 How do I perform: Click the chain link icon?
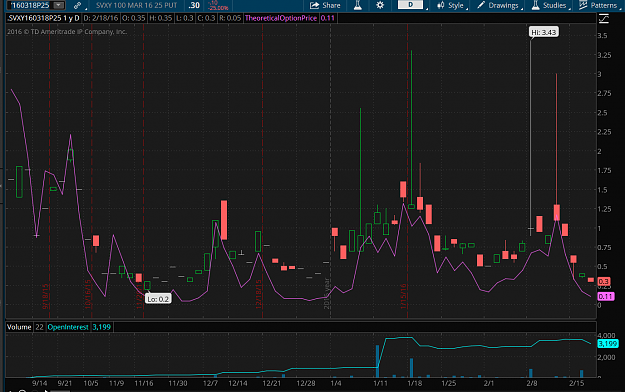coord(78,5)
